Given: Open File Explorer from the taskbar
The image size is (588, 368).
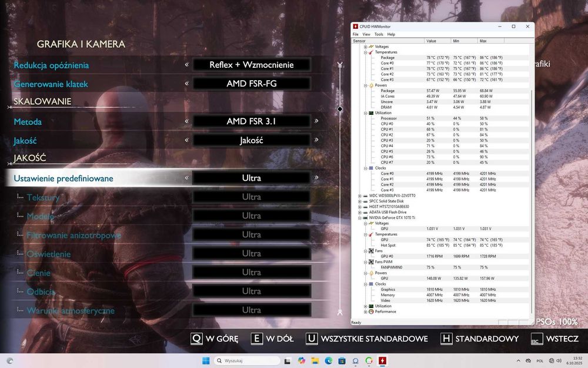Looking at the screenshot, I should [x=315, y=361].
